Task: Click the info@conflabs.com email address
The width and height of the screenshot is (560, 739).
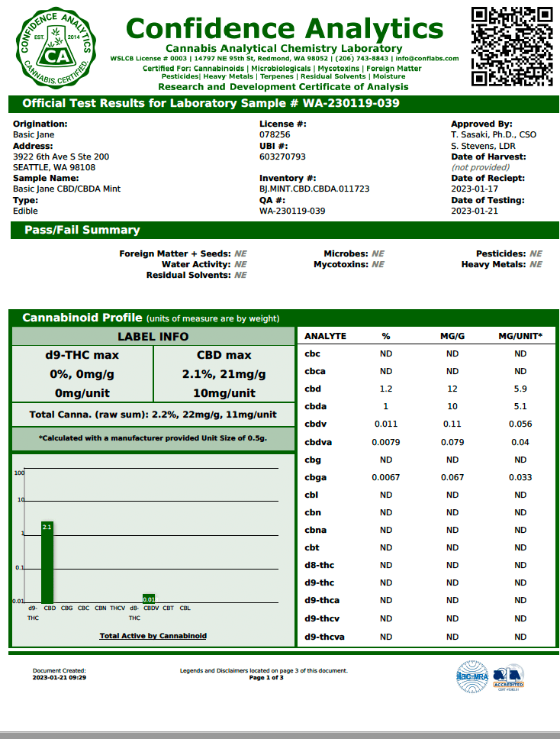Action: pos(426,59)
